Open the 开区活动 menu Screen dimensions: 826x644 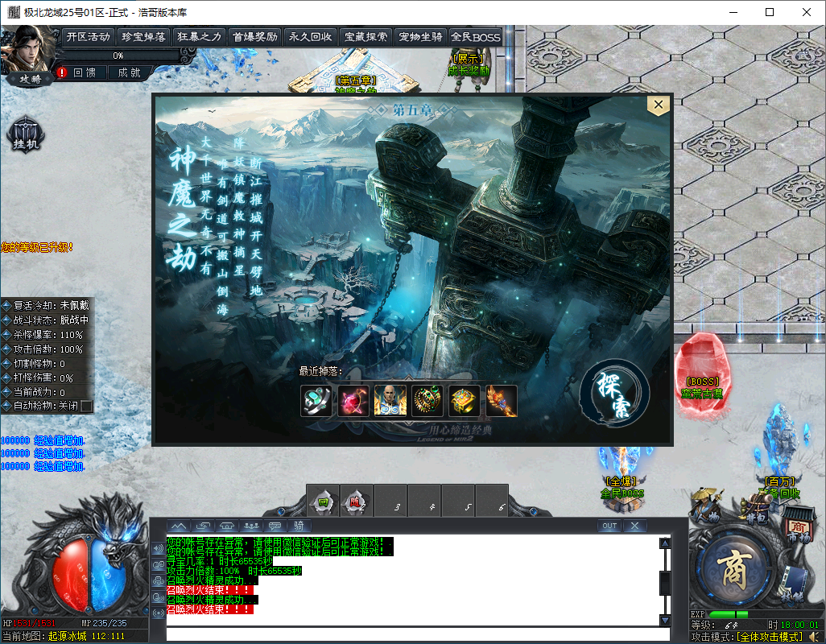88,37
